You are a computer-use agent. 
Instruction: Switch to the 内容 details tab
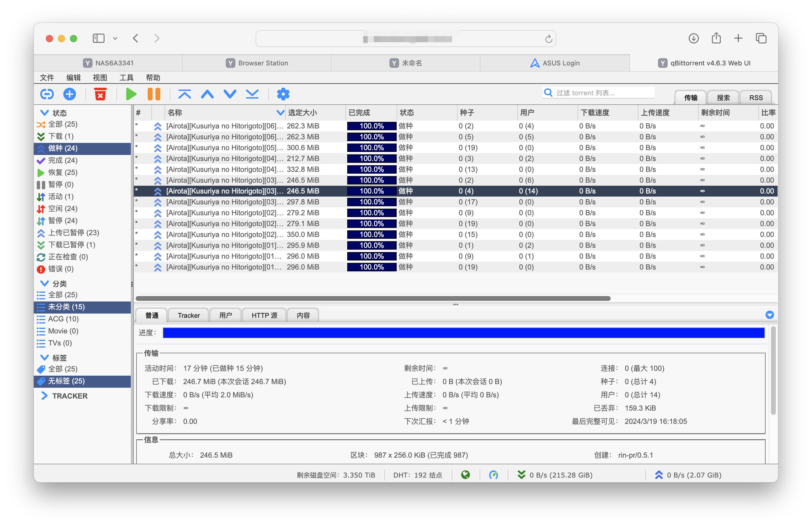tap(303, 315)
